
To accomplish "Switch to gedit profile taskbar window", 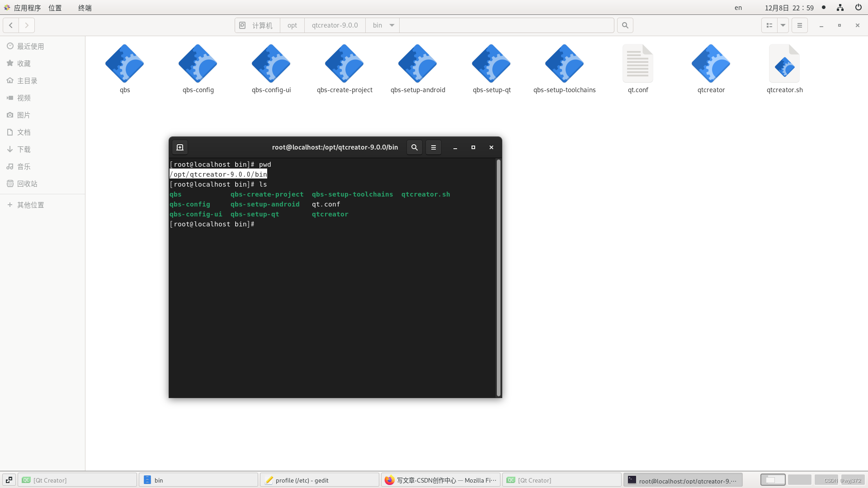I will 319,480.
